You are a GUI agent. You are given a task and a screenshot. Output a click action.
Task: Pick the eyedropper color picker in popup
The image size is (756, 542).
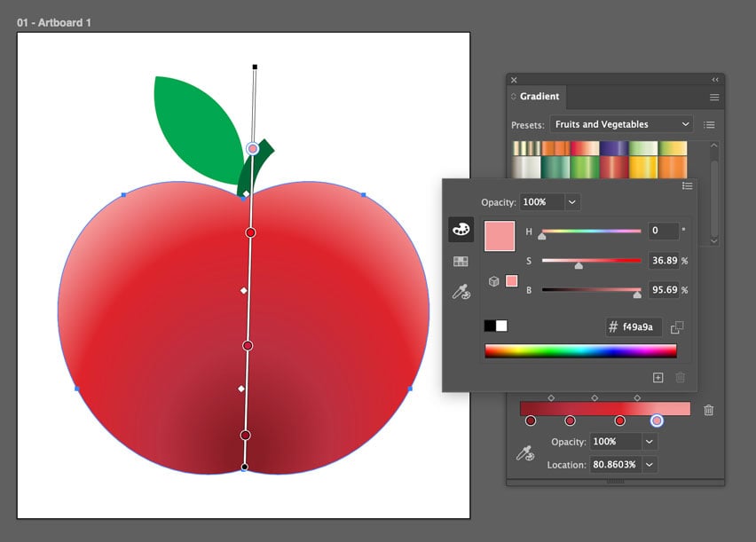[x=461, y=291]
